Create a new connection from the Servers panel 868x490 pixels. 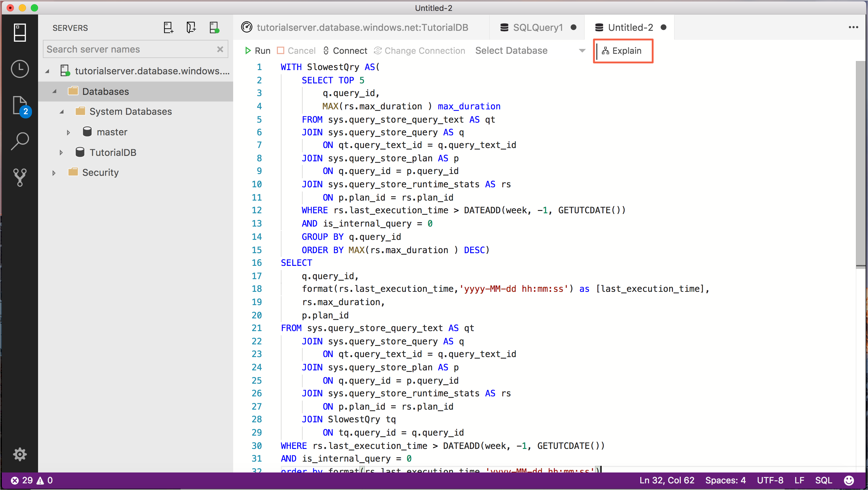click(168, 27)
